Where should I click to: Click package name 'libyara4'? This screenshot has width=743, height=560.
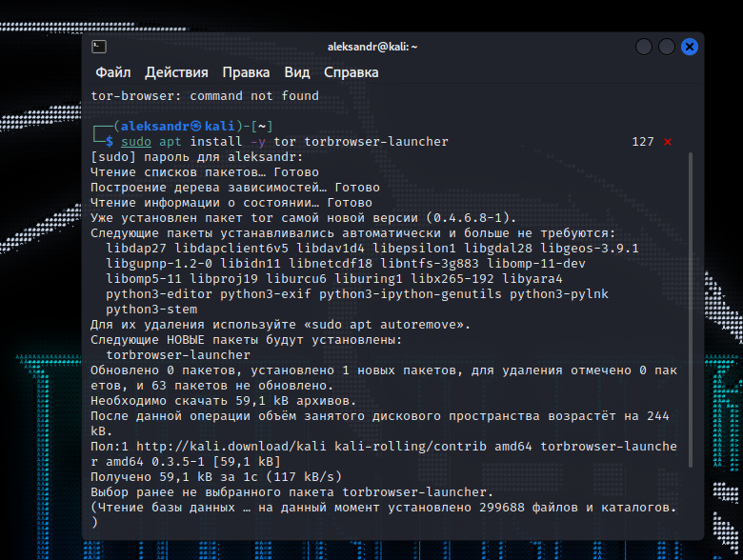[x=532, y=279]
